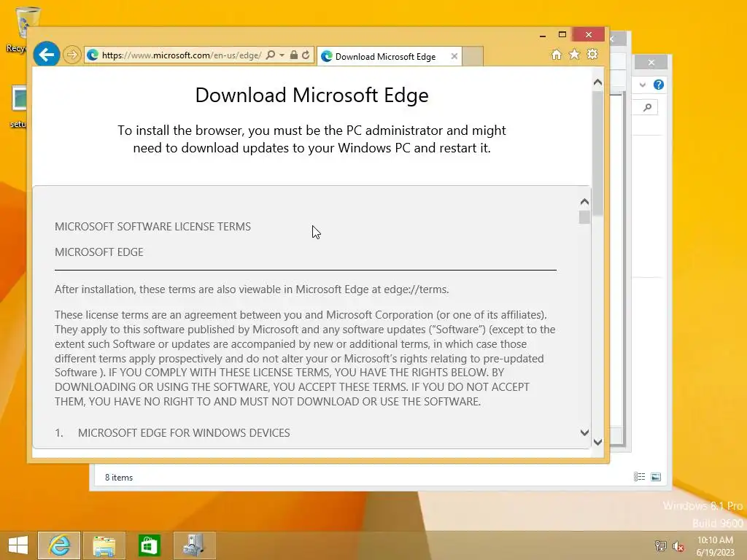Maximize the Internet Explorer window
This screenshot has width=747, height=560.
[562, 35]
